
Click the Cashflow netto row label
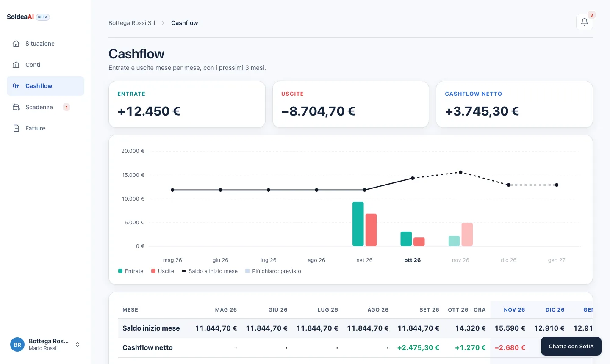coord(147,347)
